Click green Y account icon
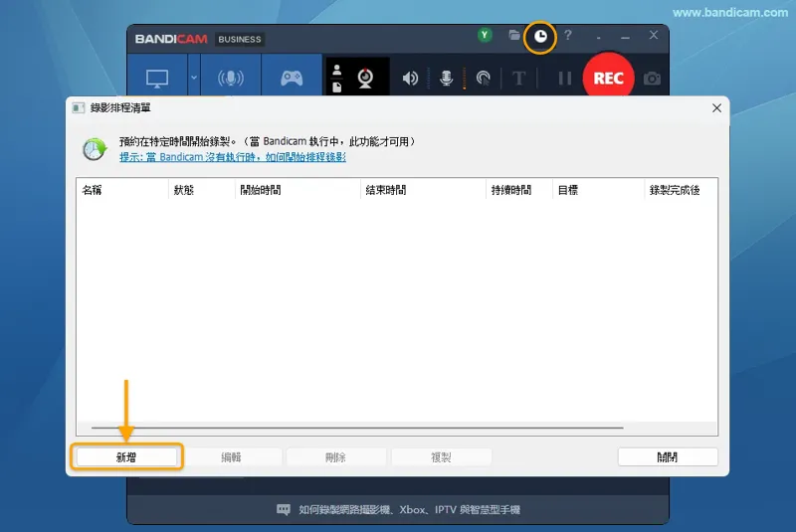Image resolution: width=796 pixels, height=532 pixels. coord(485,35)
